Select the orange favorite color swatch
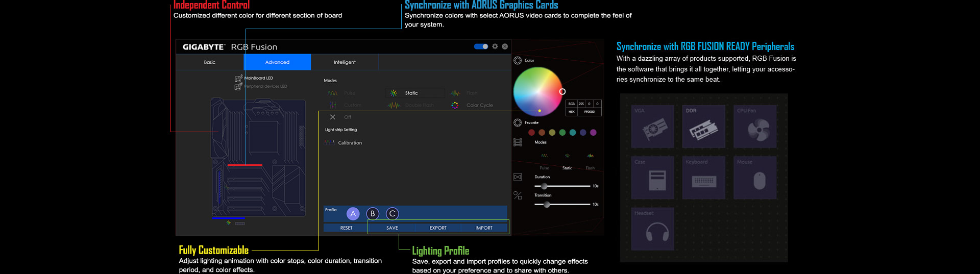Viewport: 980px width, 274px height. coord(542,133)
